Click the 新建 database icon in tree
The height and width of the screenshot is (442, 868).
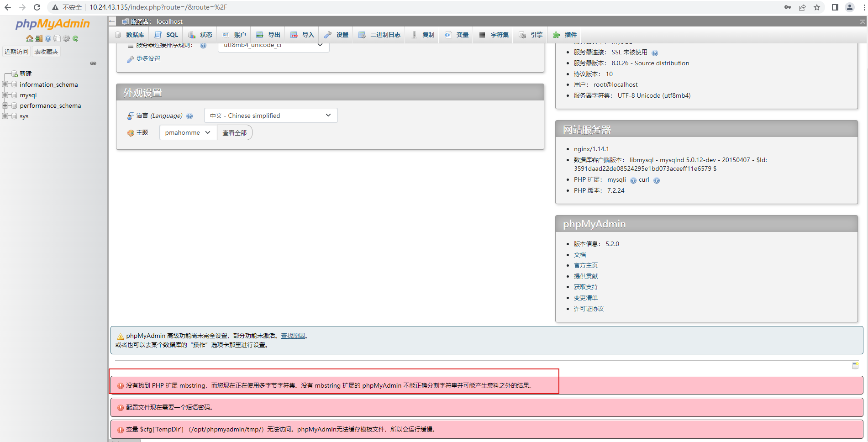(15, 74)
